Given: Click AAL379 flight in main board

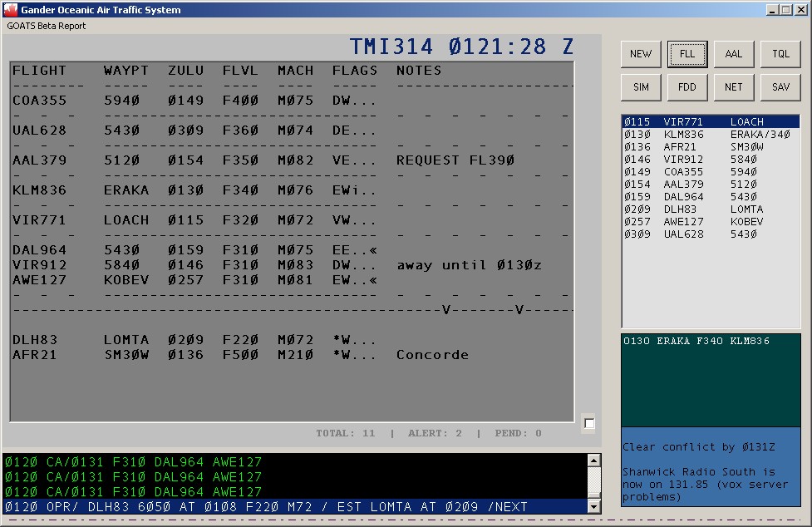Looking at the screenshot, I should (x=39, y=160).
